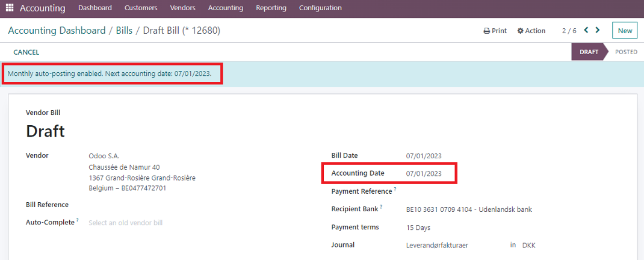Open Journal Leverandørfakturaer dropdown
The width and height of the screenshot is (644, 260).
click(x=437, y=246)
